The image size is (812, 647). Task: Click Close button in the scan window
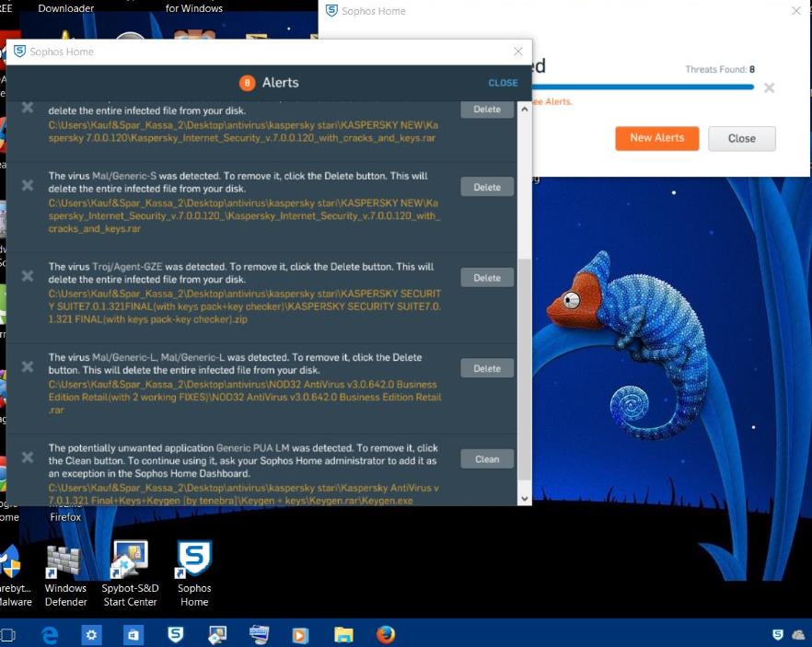pos(742,138)
